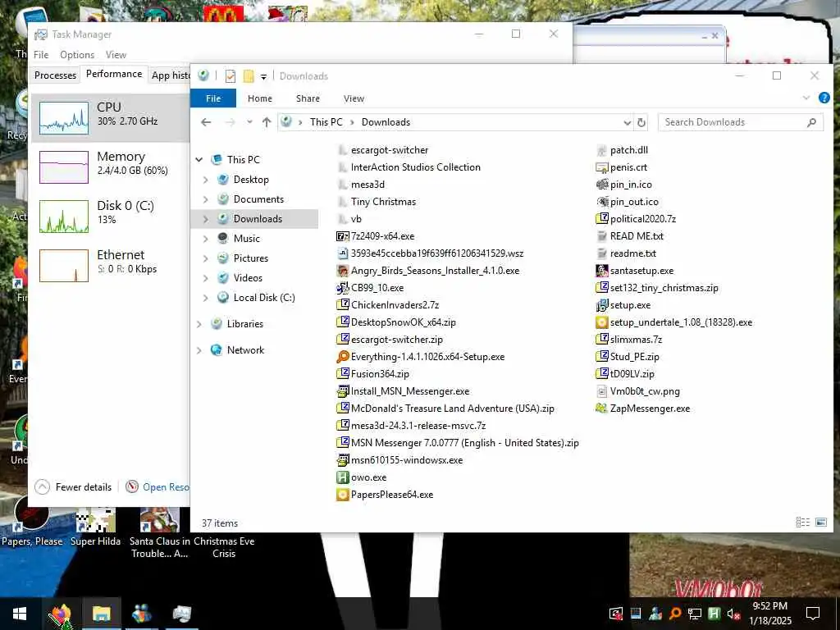Select the pin_in.ico file icon
This screenshot has height=630, width=840.
point(601,185)
